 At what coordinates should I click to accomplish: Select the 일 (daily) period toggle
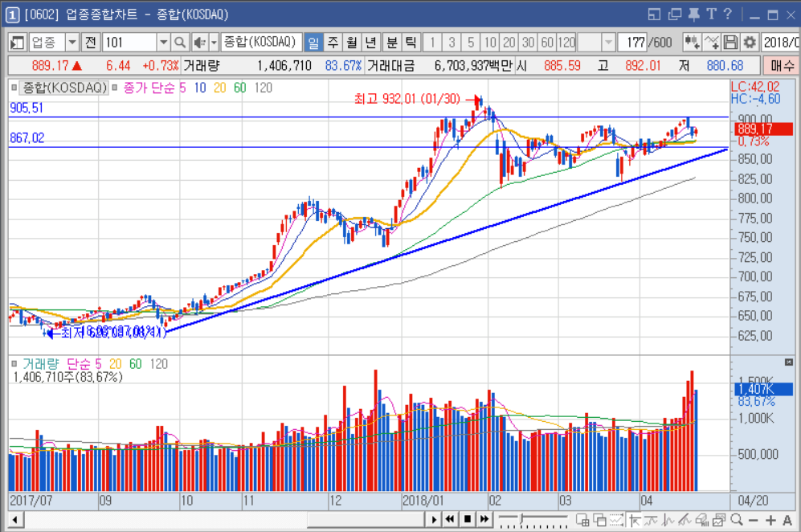(x=313, y=42)
